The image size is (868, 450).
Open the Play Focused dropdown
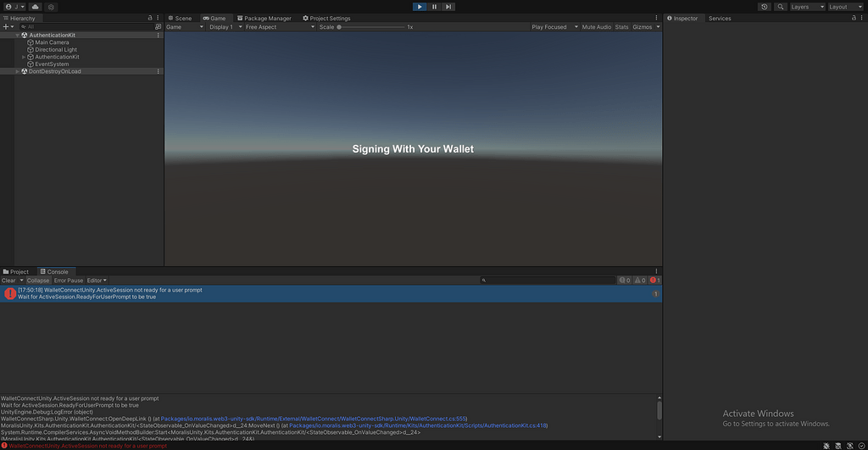(554, 26)
